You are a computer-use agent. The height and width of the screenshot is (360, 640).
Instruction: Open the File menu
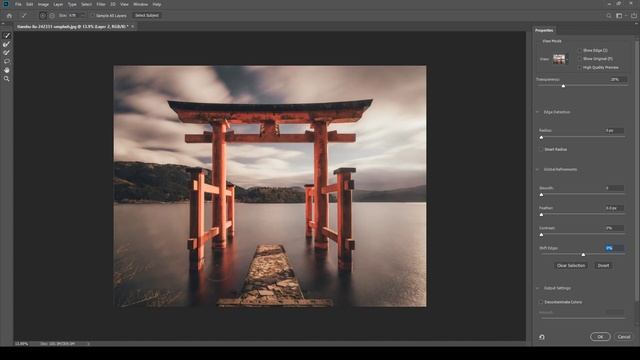coord(18,4)
